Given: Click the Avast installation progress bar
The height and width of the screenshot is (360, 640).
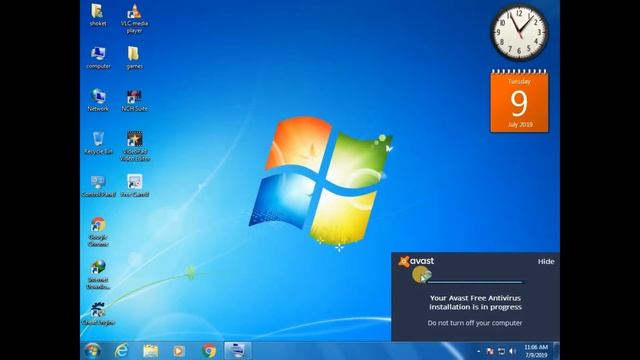Looking at the screenshot, I should point(475,282).
